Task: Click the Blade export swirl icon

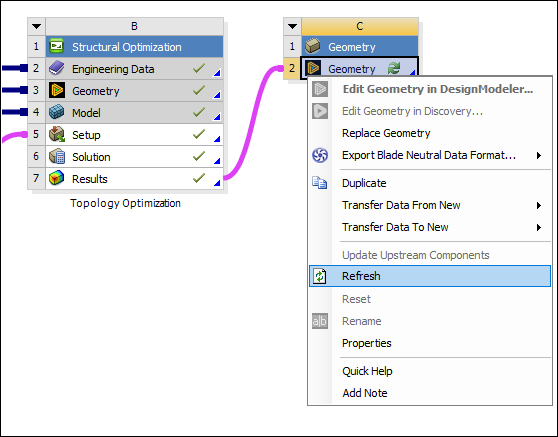Action: click(320, 155)
